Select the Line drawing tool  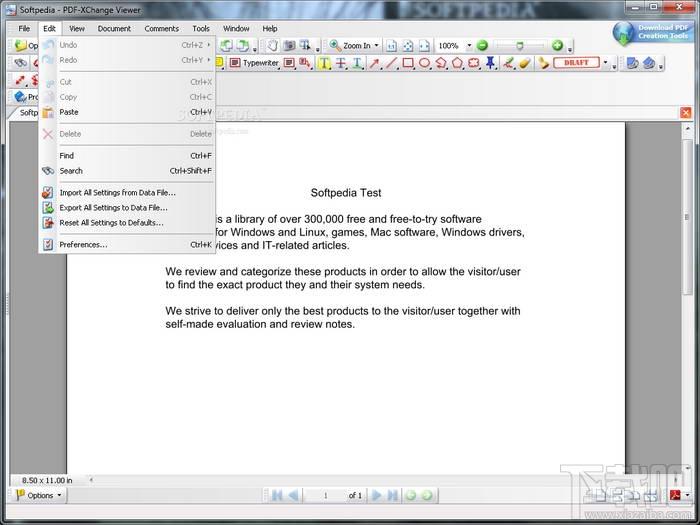click(x=391, y=63)
